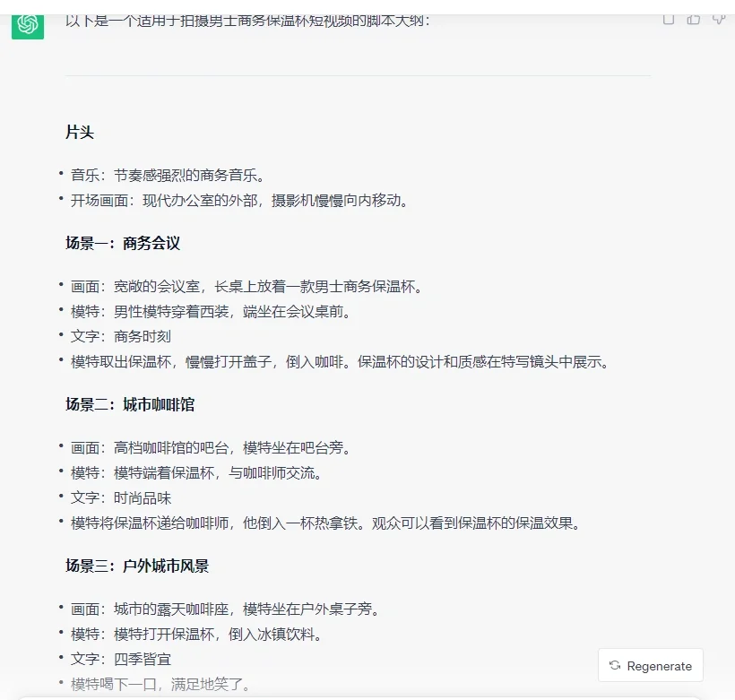Image resolution: width=735 pixels, height=700 pixels.
Task: Click the Regenerate button
Action: [650, 666]
